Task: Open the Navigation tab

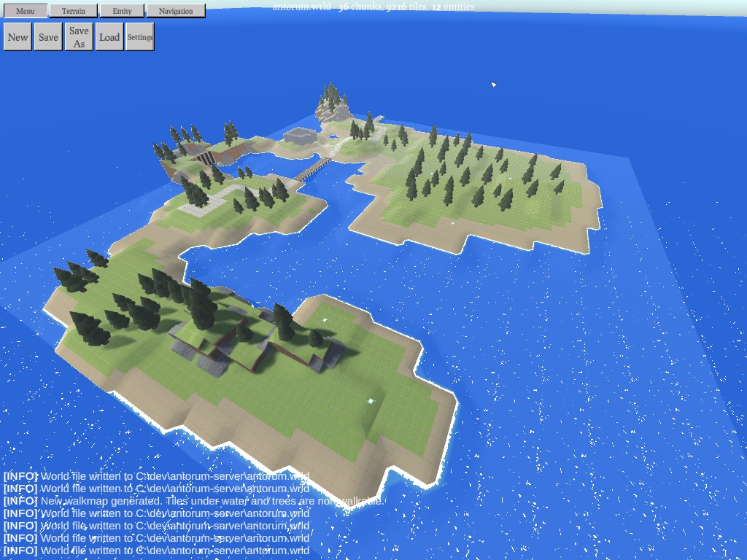Action: pyautogui.click(x=176, y=11)
